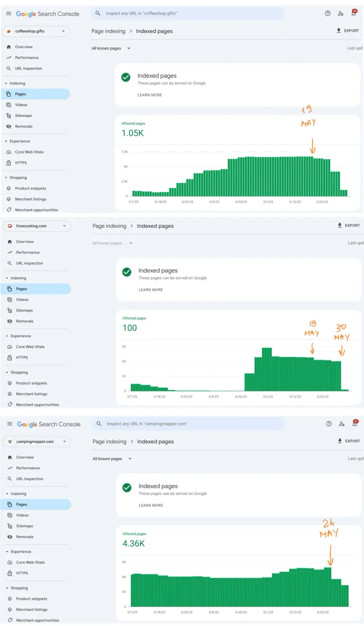Click Videos icon in hivecooking.com sidebar
Image resolution: width=364 pixels, height=626 pixels.
click(x=10, y=299)
